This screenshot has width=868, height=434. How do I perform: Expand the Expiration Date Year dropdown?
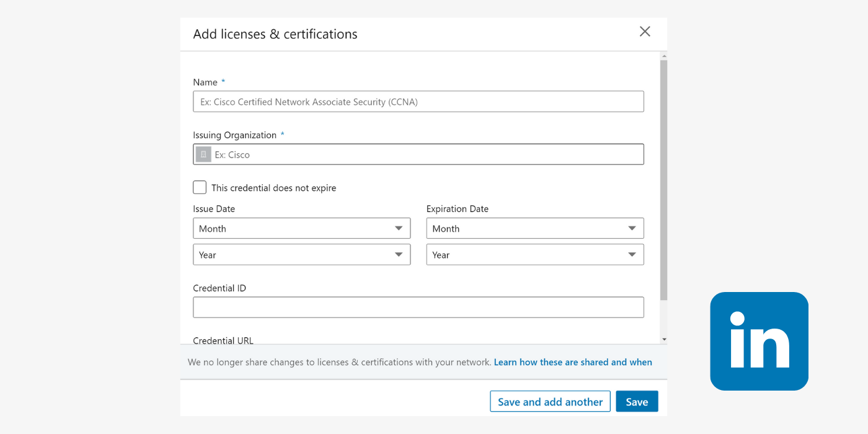coord(534,255)
